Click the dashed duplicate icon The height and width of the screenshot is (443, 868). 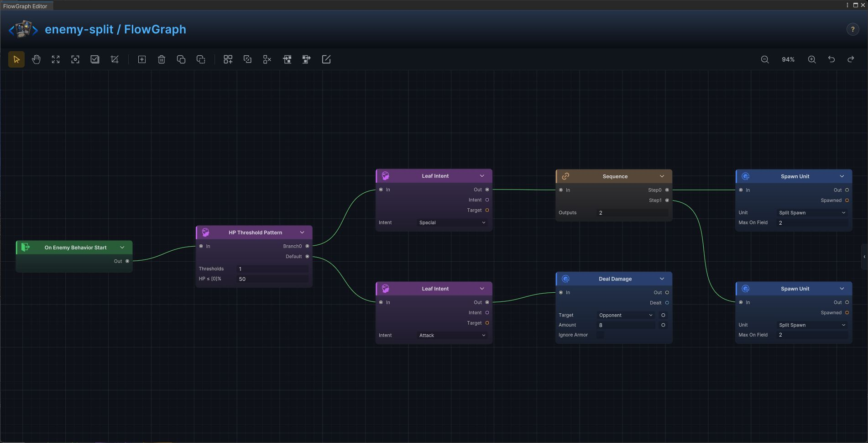201,59
